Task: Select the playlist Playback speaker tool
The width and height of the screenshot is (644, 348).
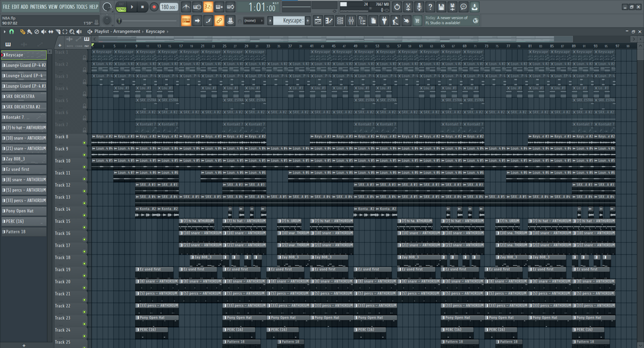Action: click(x=79, y=31)
